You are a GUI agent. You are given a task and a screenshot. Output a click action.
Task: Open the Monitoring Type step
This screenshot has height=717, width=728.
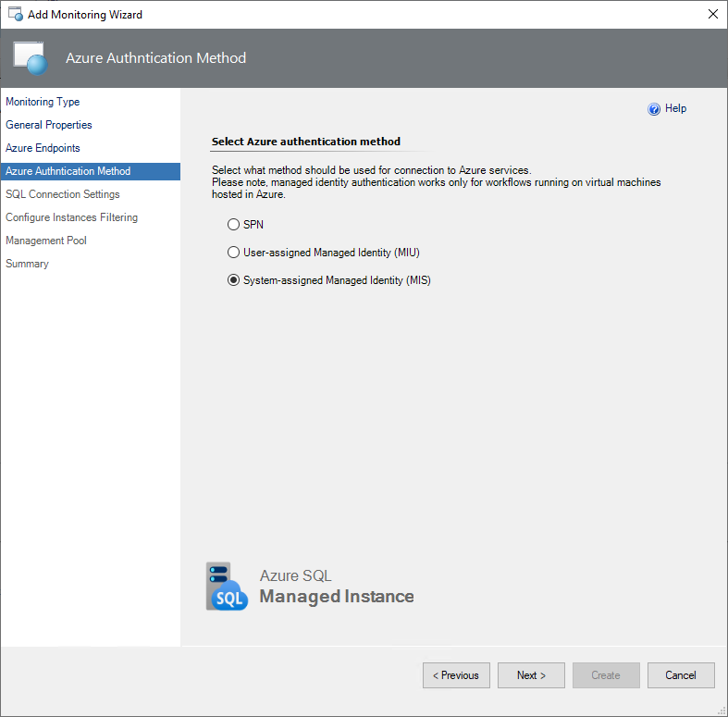(x=43, y=102)
